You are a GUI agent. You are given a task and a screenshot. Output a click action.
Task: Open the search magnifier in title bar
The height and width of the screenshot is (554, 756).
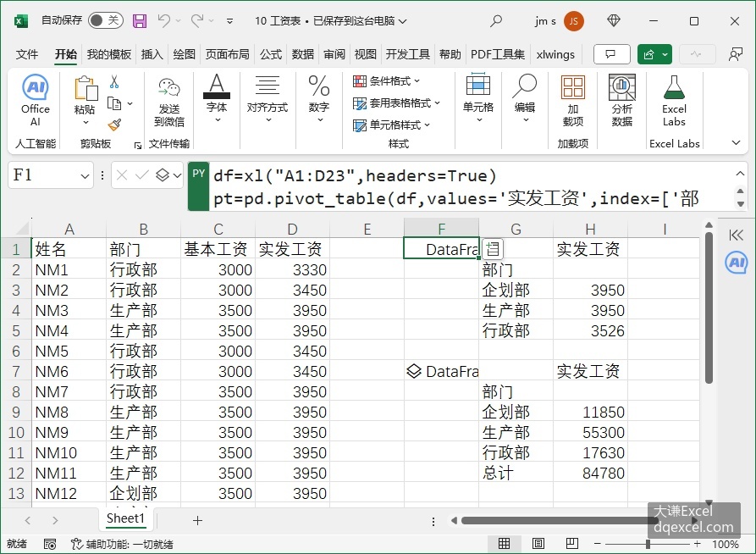495,20
